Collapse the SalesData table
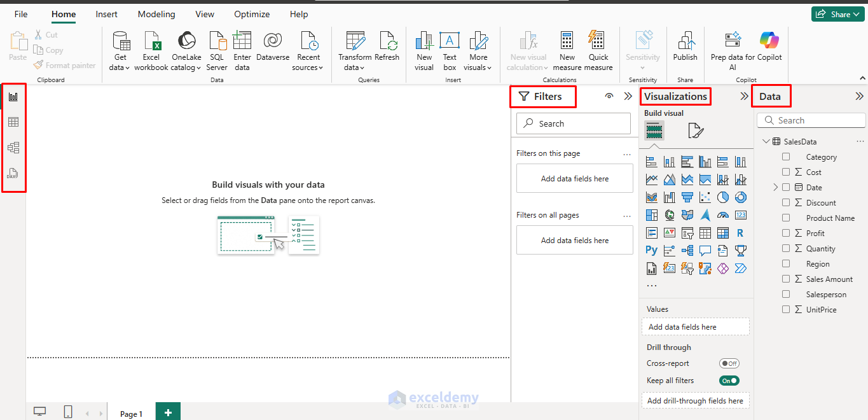 766,142
